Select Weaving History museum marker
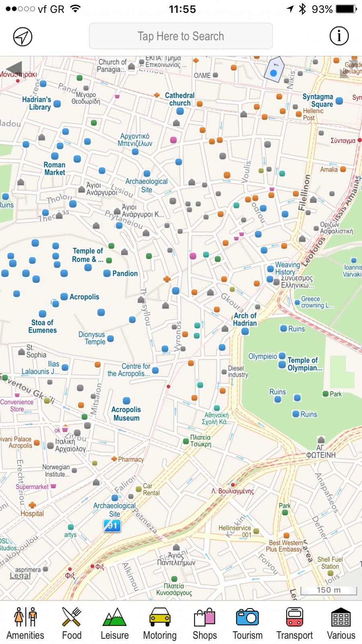Viewport: 362px width, 644px height. click(271, 268)
